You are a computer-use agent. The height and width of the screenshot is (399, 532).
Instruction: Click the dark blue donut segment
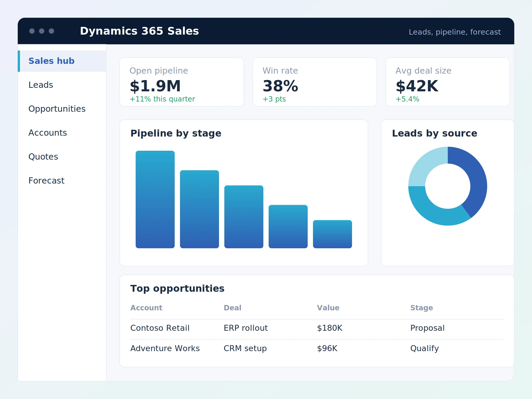(477, 177)
